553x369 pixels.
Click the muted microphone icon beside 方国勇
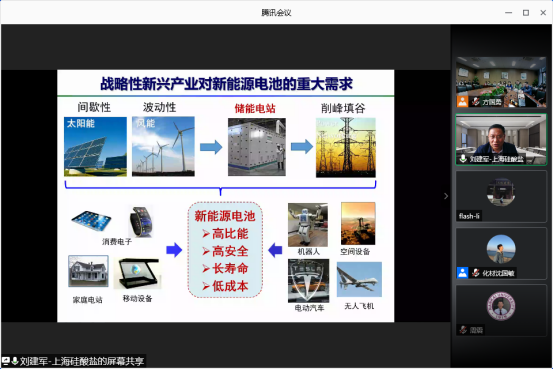[x=476, y=102]
